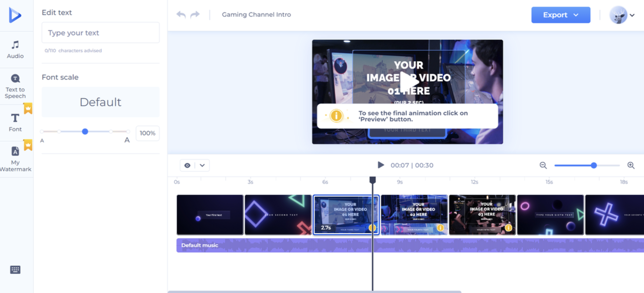Open the Export dropdown
The height and width of the screenshot is (293, 644).
pos(560,15)
